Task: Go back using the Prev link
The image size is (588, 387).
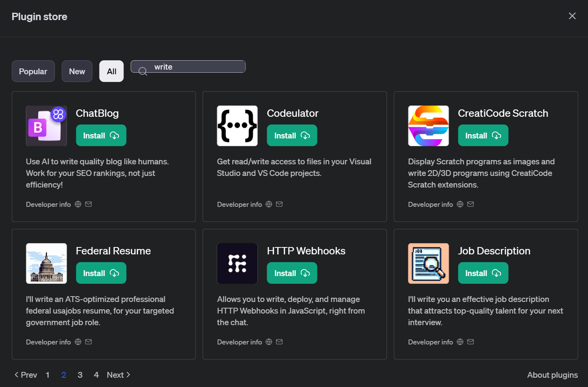Action: pos(26,375)
